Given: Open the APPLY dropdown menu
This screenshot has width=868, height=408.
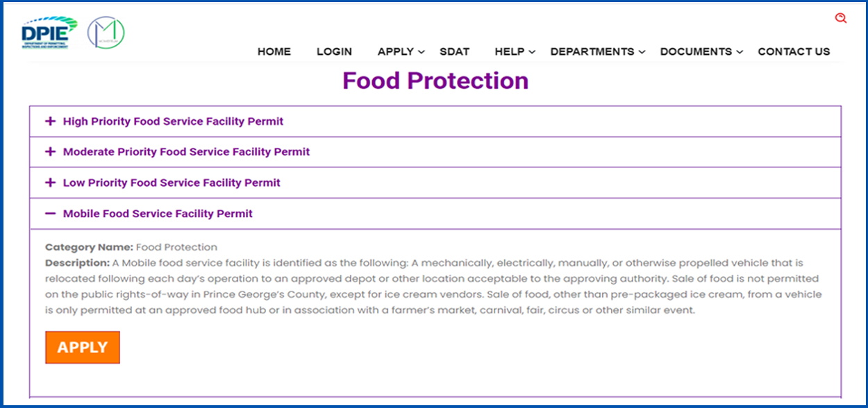Looking at the screenshot, I should click(401, 51).
